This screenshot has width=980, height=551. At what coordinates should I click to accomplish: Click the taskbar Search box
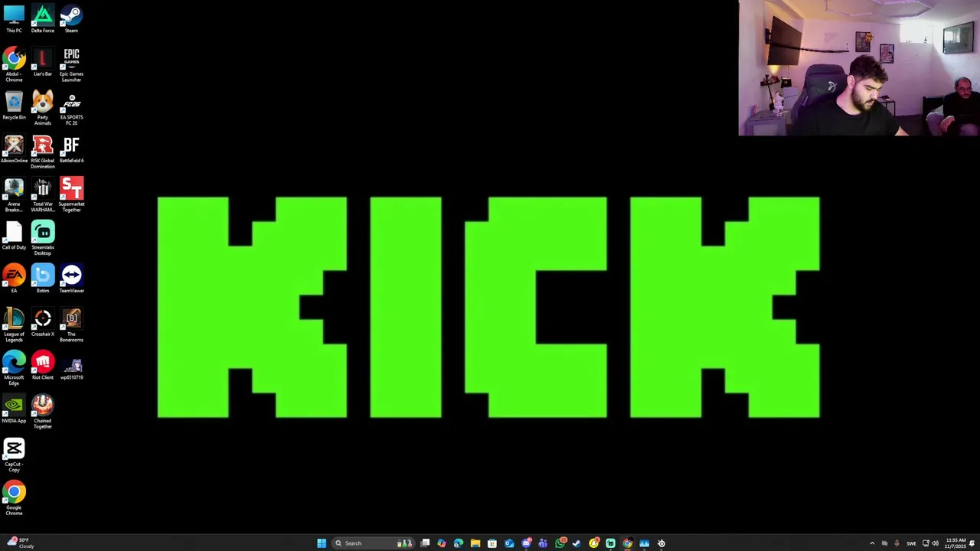click(374, 543)
